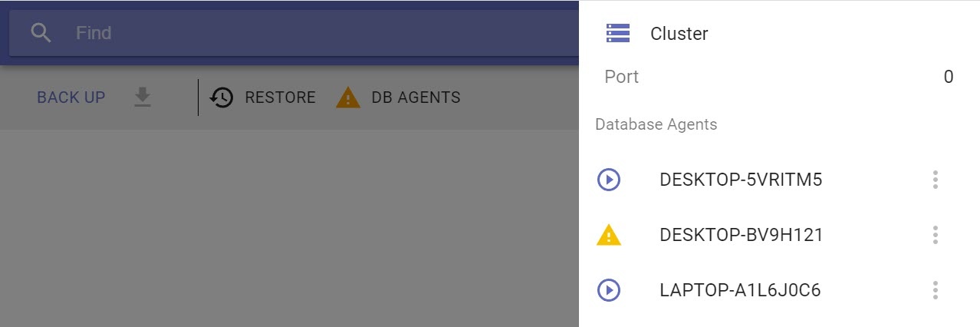This screenshot has height=327, width=980.
Task: Focus the Find search field
Action: 307,33
